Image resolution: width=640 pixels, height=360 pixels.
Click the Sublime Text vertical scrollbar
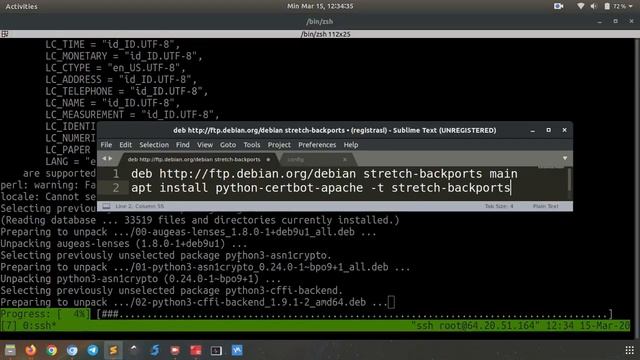point(569,180)
